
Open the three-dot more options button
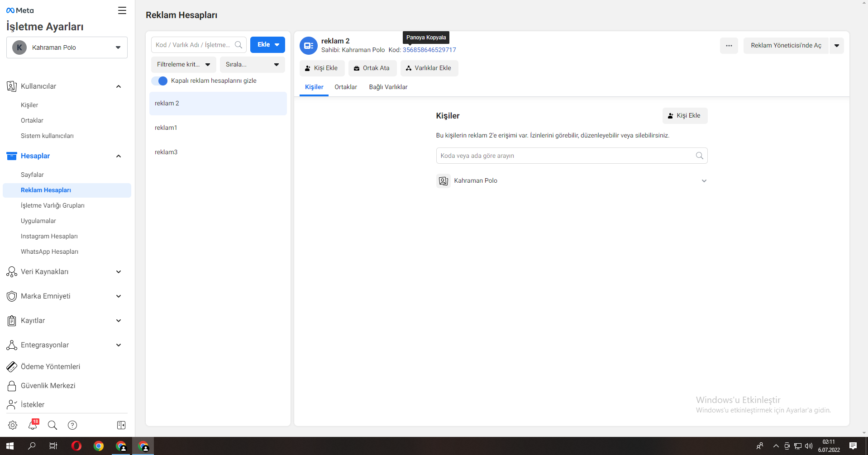tap(729, 46)
